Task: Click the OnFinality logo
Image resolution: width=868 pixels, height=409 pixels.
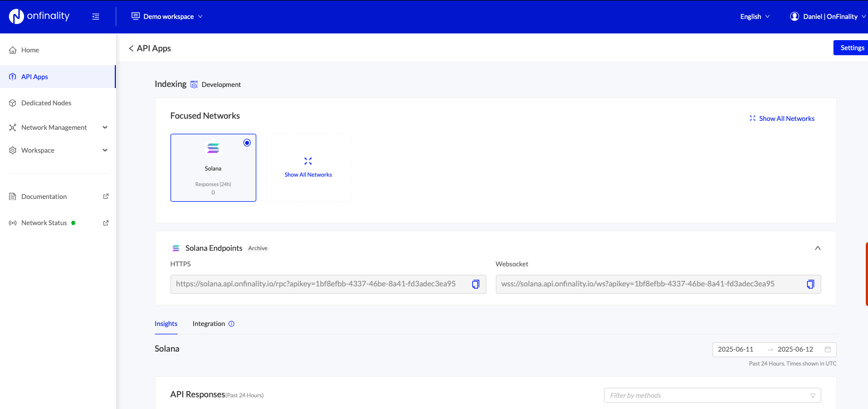Action: coord(39,16)
